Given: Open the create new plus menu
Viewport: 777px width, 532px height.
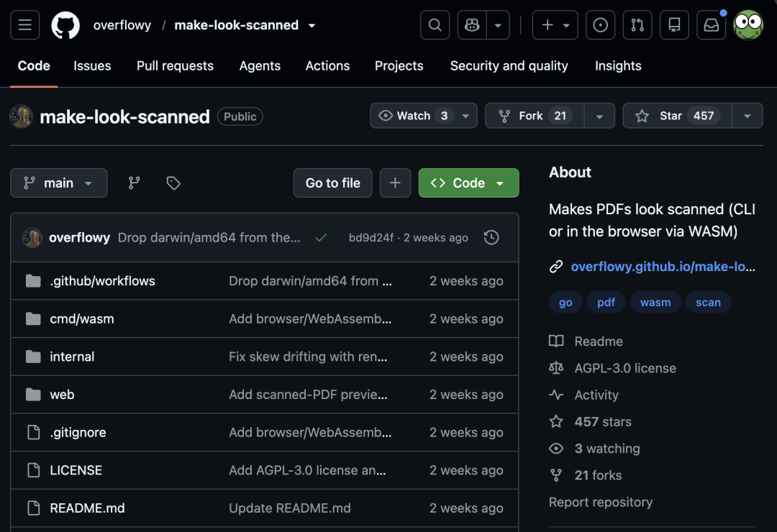Looking at the screenshot, I should click(555, 24).
